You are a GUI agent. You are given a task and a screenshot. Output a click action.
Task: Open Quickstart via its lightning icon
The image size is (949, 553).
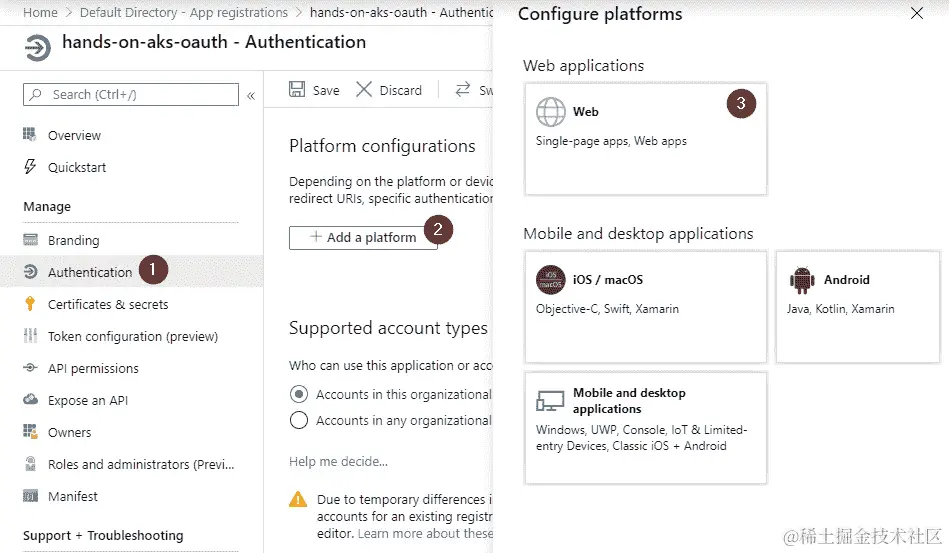(31, 167)
